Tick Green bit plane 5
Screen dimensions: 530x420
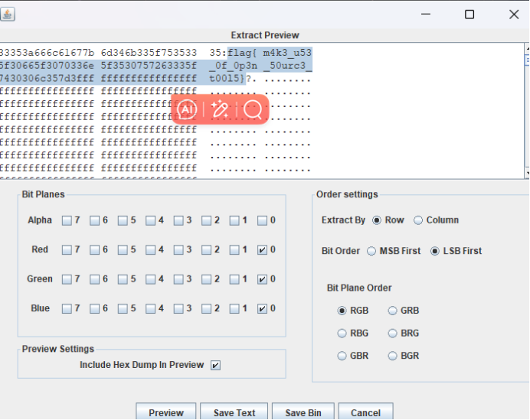[x=123, y=279]
